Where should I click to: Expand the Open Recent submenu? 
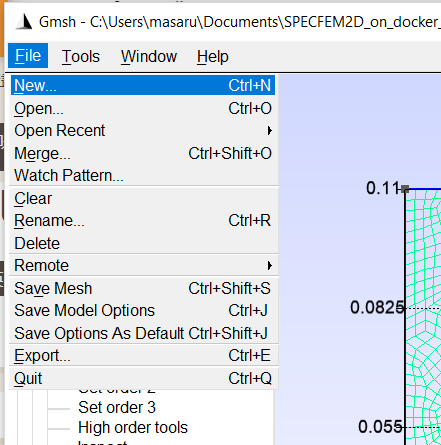(143, 130)
